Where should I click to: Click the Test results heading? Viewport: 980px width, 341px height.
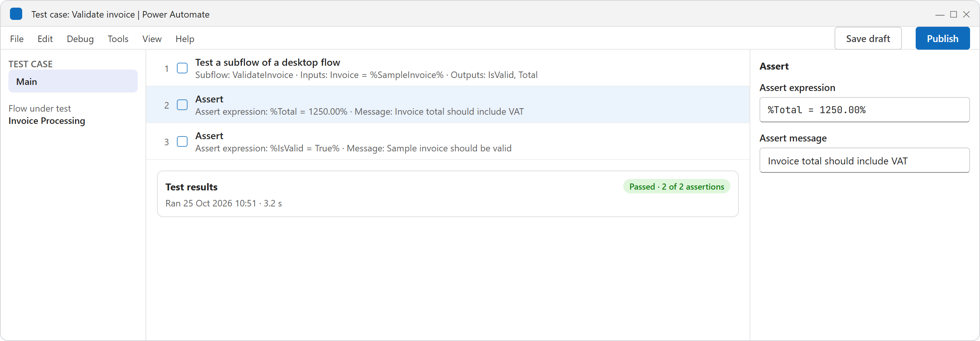click(191, 187)
